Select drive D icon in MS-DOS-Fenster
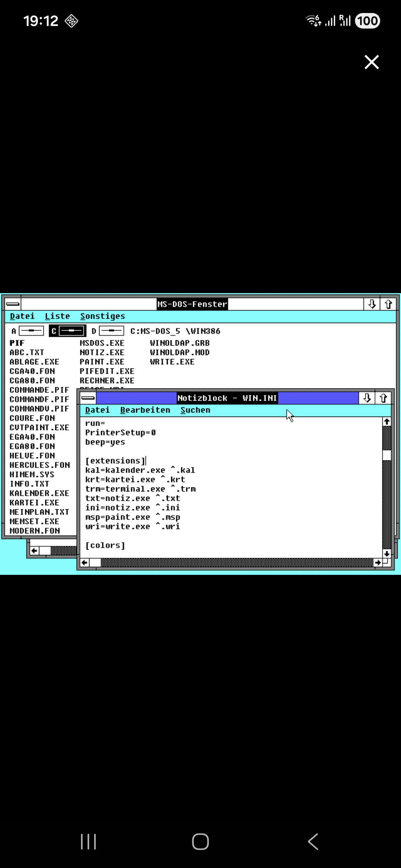Image resolution: width=401 pixels, height=868 pixels. point(108,331)
